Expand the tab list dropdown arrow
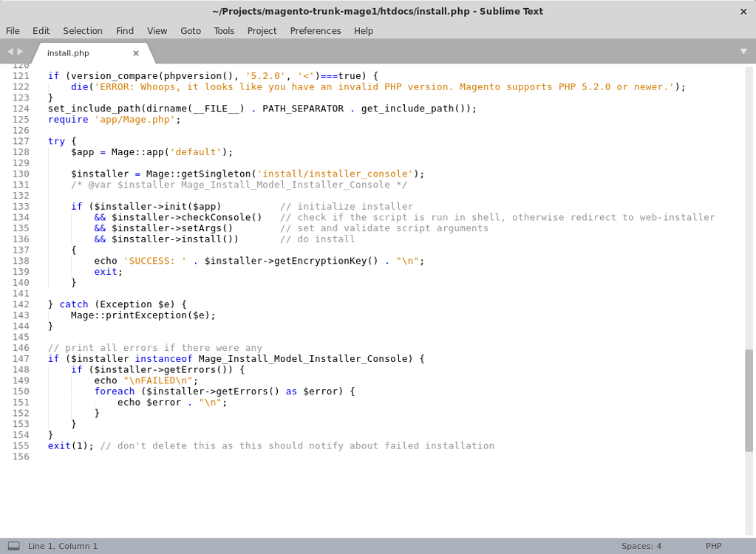 click(x=743, y=52)
